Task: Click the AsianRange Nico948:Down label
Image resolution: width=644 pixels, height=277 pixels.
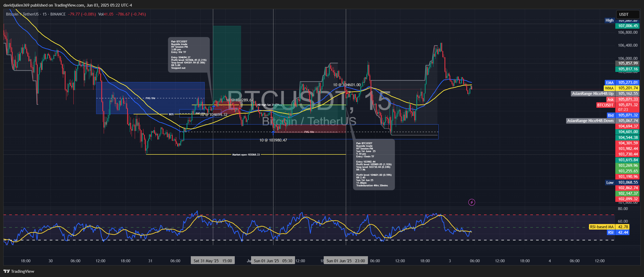Action: click(590, 121)
